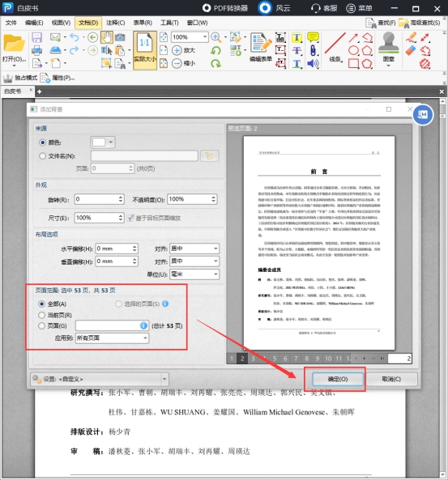Click the Undo arrow icon
448x480 pixels.
point(75,37)
